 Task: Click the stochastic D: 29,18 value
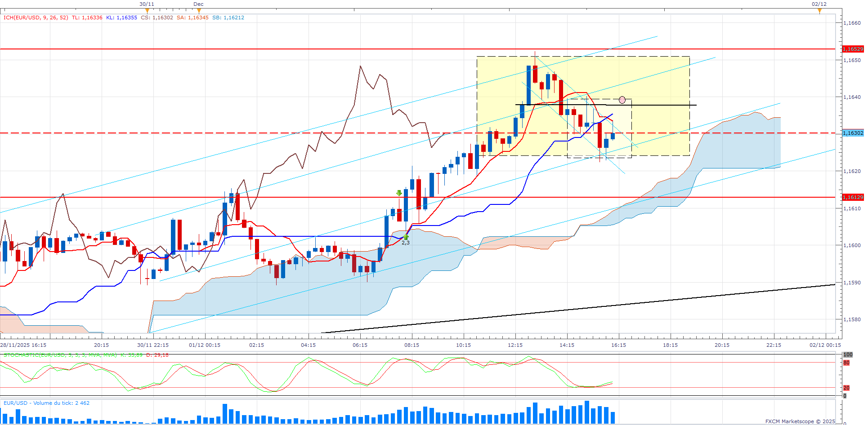point(157,355)
